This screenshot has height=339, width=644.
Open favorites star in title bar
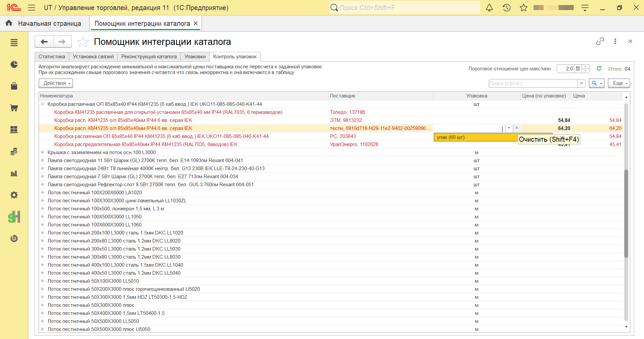523,8
